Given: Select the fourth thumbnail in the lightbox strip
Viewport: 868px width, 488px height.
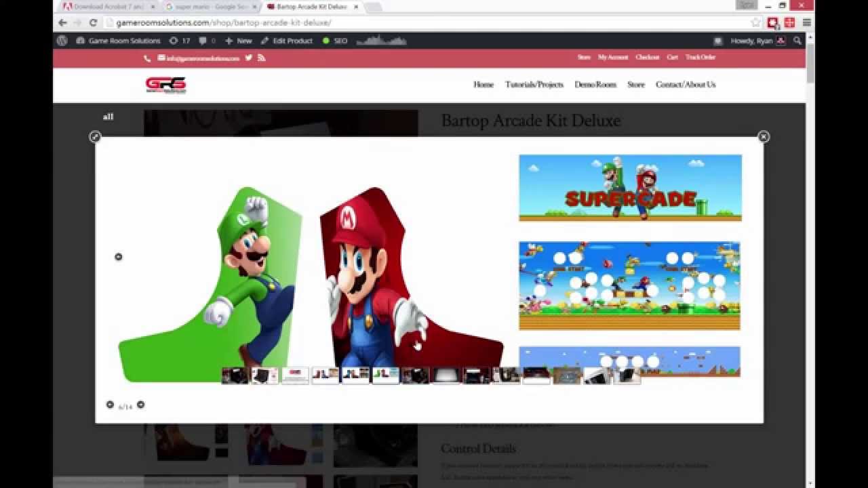Looking at the screenshot, I should click(x=325, y=375).
